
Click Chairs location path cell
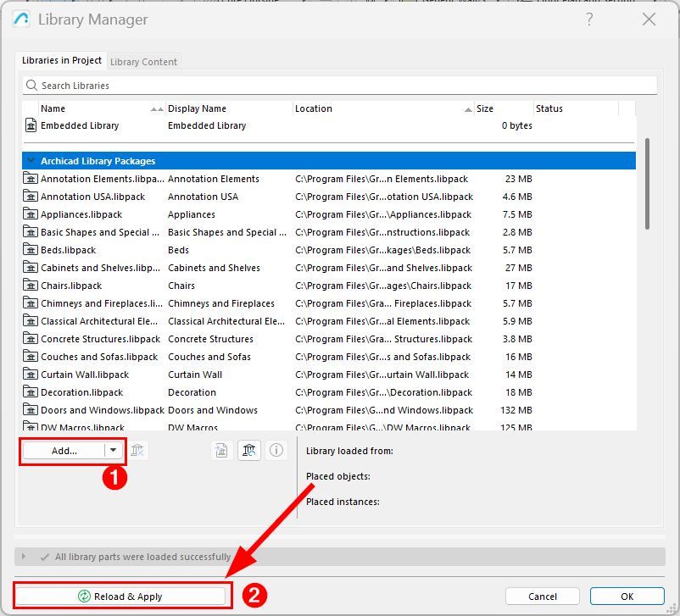383,286
